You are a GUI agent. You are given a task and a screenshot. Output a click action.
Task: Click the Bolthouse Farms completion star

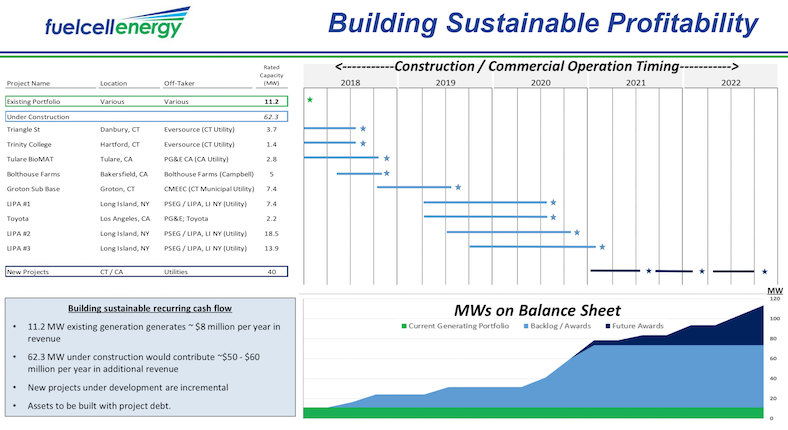point(386,173)
